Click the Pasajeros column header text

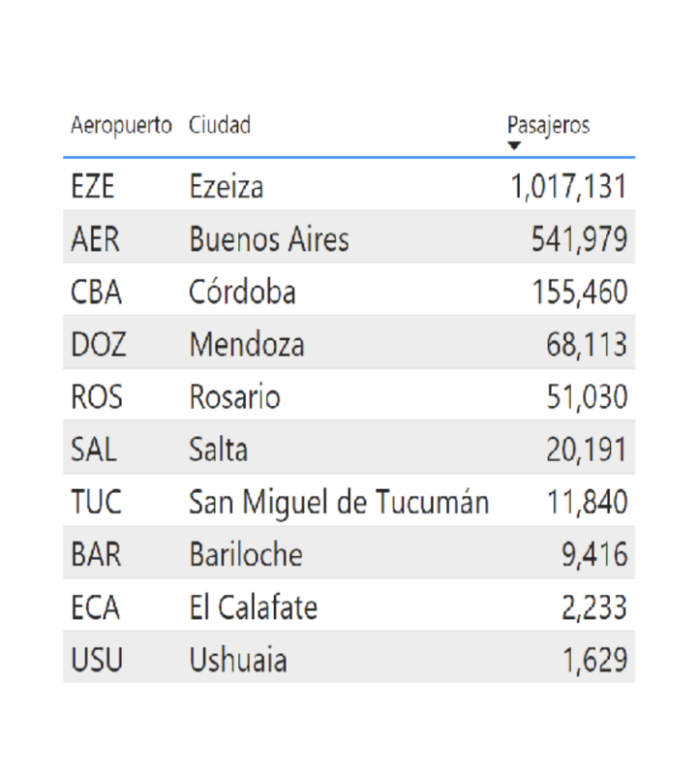548,125
